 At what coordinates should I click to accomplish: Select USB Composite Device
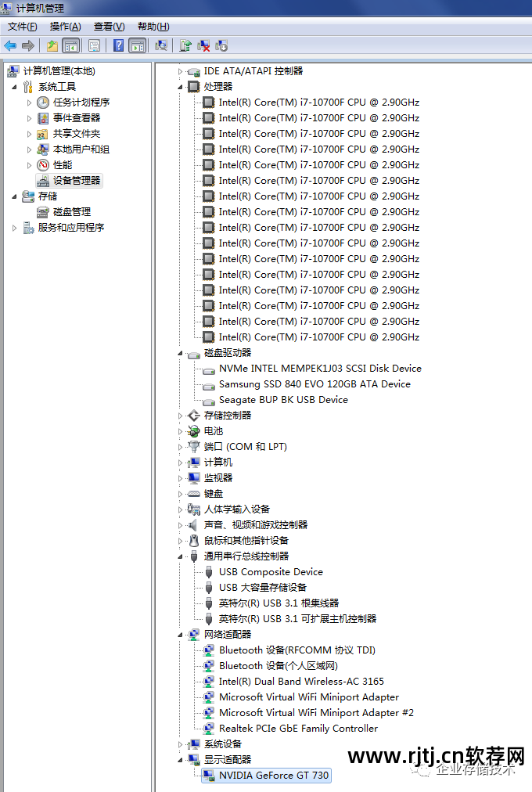pos(271,572)
